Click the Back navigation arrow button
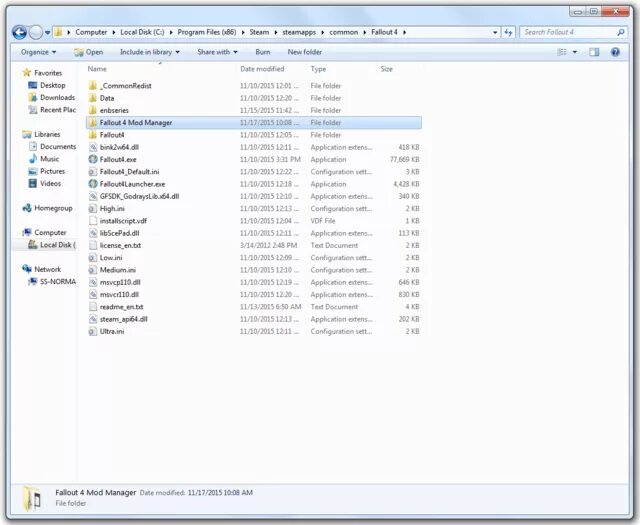This screenshot has height=525, width=640. [x=19, y=32]
